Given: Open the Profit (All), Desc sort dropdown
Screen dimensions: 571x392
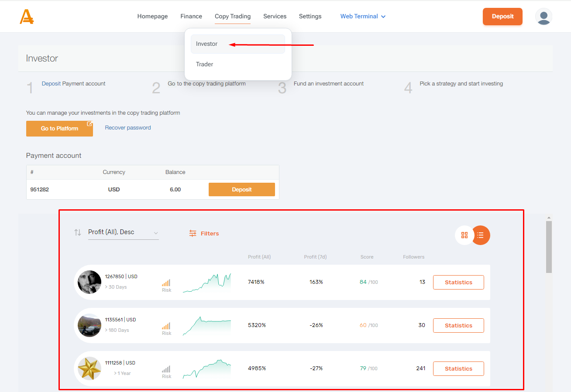Looking at the screenshot, I should pos(123,232).
